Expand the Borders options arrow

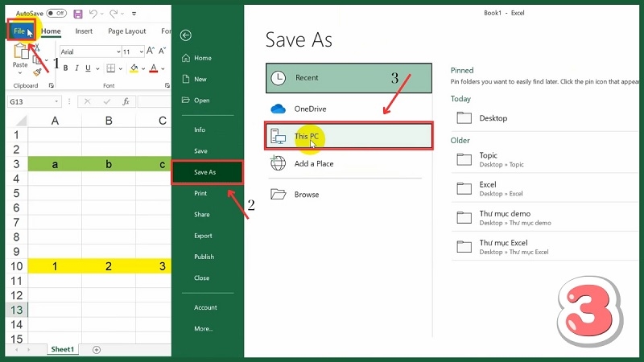(x=120, y=69)
